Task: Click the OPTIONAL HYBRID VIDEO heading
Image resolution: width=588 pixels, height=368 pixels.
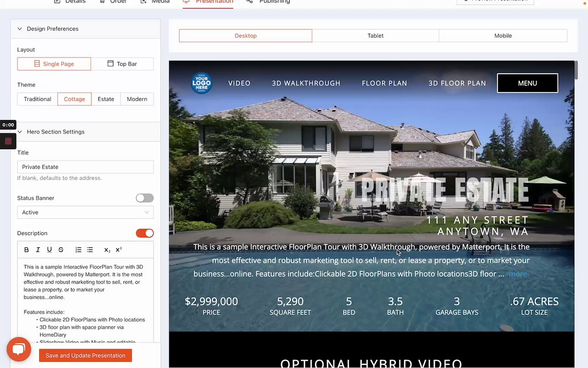Action: (x=371, y=363)
